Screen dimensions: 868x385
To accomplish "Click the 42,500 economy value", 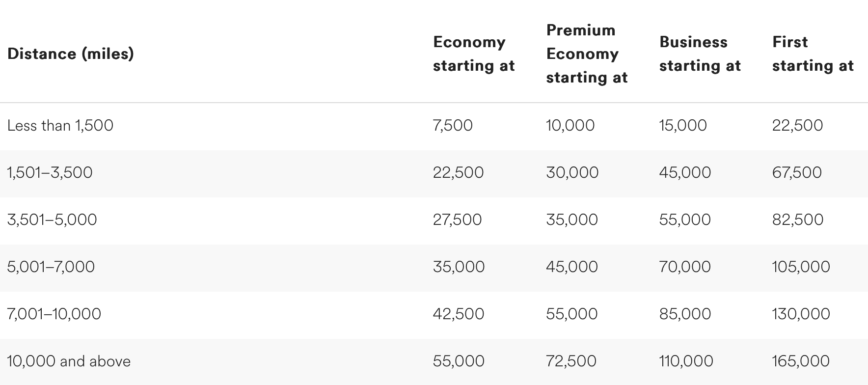I will point(459,314).
